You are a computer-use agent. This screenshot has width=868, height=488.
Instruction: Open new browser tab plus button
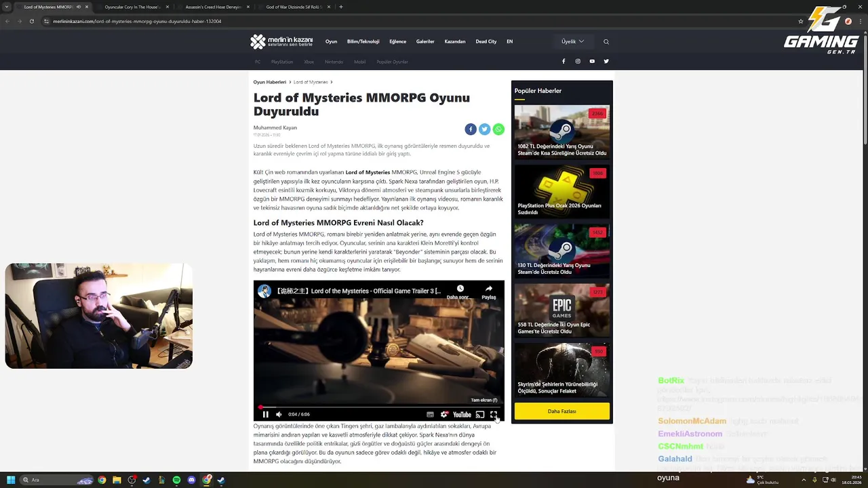[341, 7]
